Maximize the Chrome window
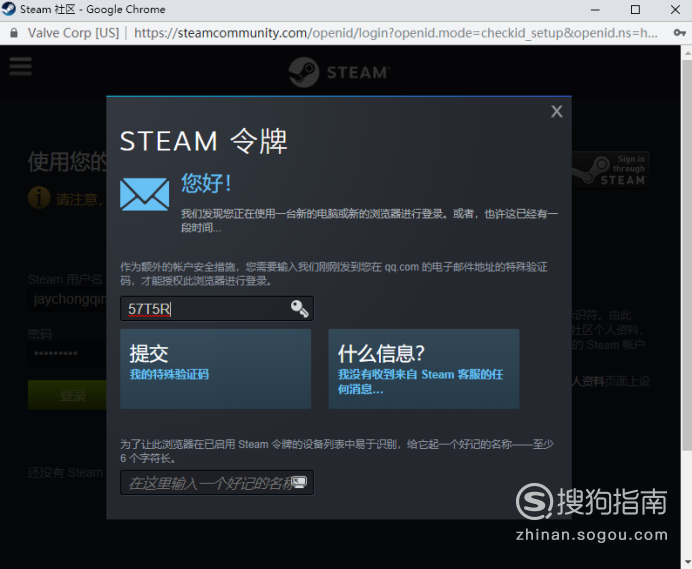This screenshot has width=692, height=569. tap(635, 9)
